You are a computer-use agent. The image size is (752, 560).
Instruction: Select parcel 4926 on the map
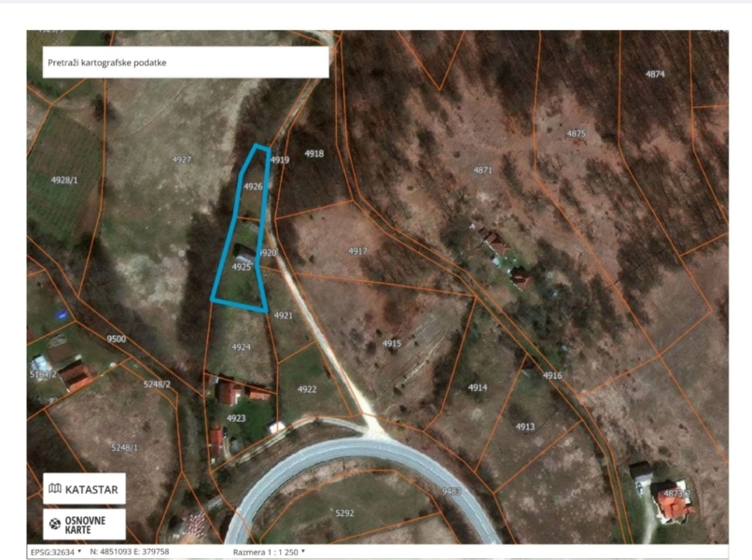[253, 186]
